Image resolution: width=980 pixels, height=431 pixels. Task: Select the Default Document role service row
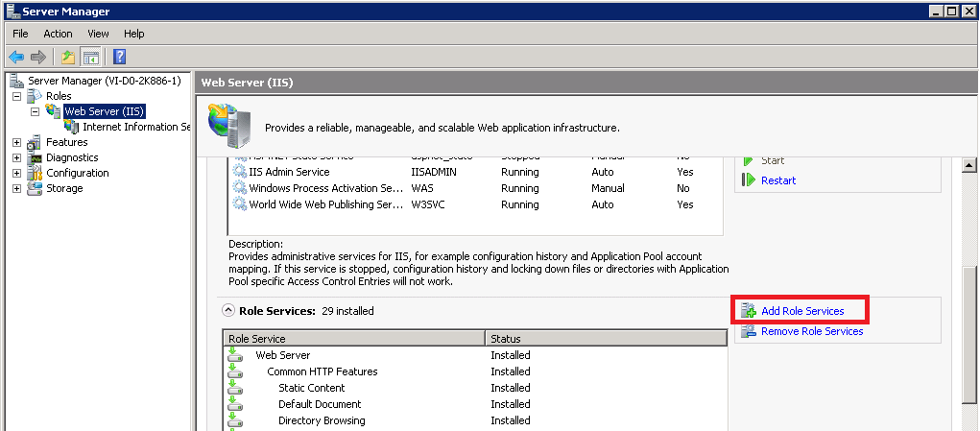point(475,404)
